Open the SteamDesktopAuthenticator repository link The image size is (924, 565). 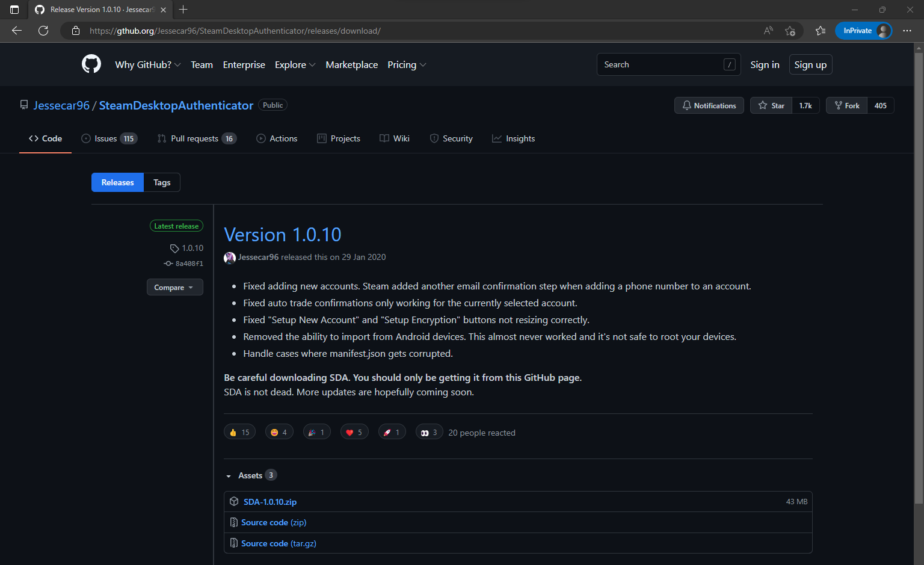tap(176, 105)
